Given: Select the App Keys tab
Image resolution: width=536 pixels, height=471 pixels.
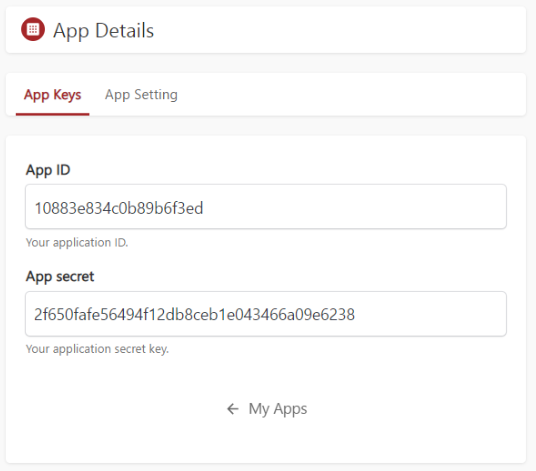Looking at the screenshot, I should pyautogui.click(x=53, y=95).
